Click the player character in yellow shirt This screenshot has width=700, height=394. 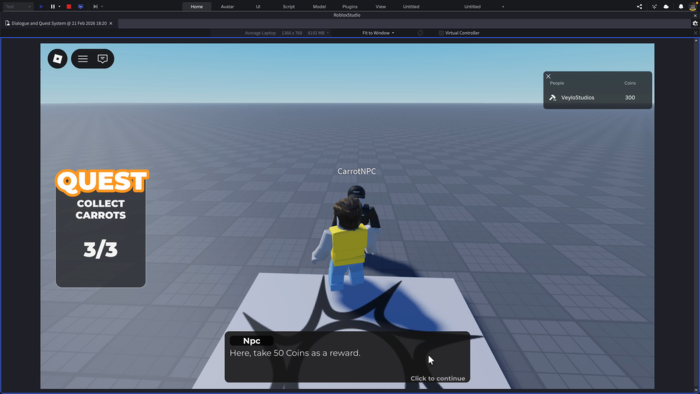pyautogui.click(x=347, y=245)
